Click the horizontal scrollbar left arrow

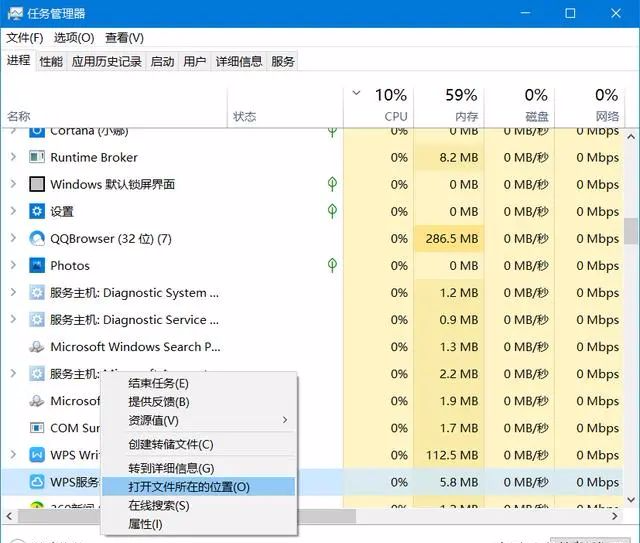pos(9,516)
